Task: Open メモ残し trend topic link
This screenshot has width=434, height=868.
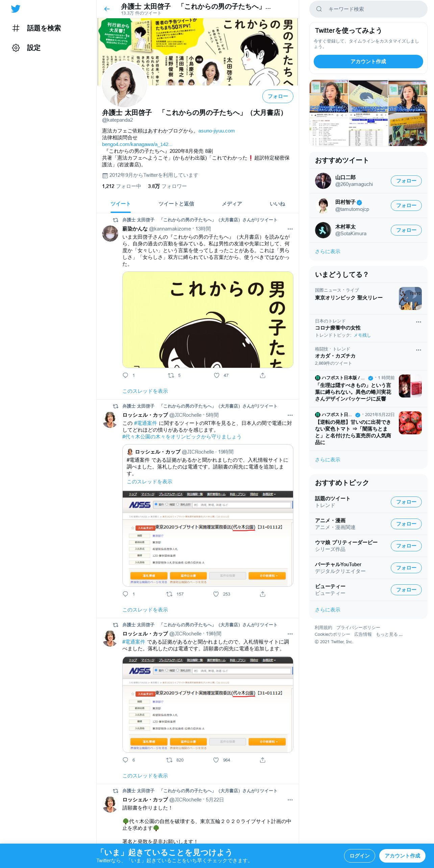Action: pos(362,335)
